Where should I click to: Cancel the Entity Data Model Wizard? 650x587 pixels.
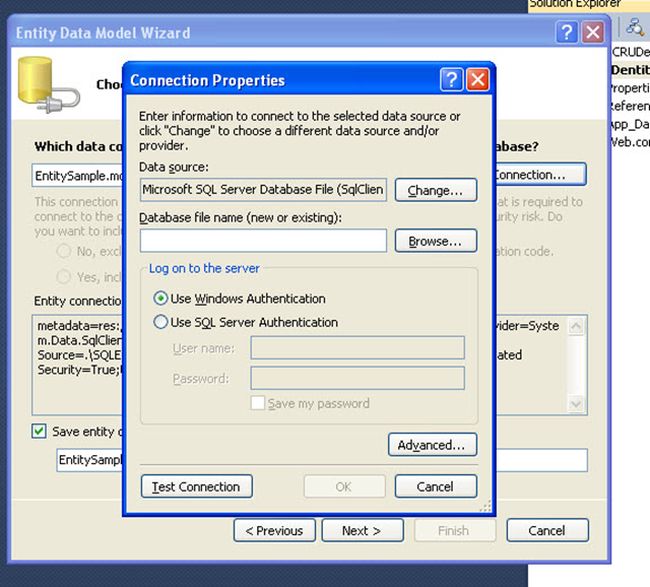548,530
